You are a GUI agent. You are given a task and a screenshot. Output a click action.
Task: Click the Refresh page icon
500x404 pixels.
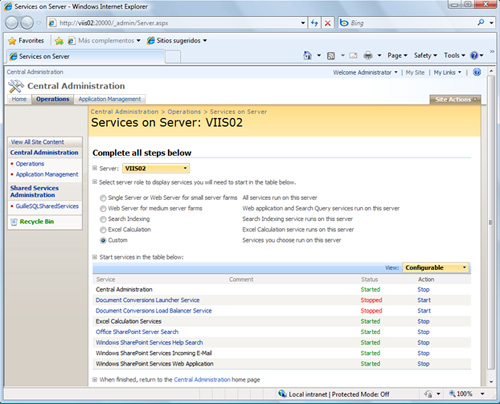click(314, 23)
